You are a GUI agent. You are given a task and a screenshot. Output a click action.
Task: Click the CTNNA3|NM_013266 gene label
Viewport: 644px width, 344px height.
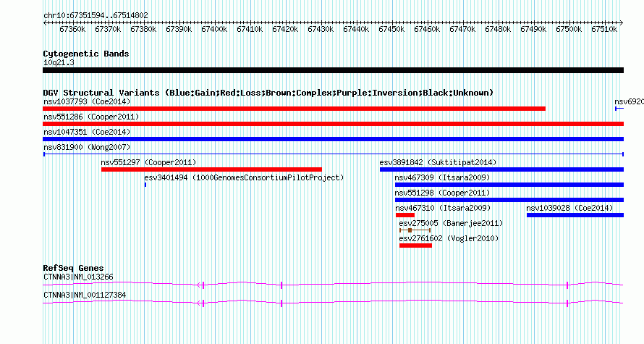point(78,277)
